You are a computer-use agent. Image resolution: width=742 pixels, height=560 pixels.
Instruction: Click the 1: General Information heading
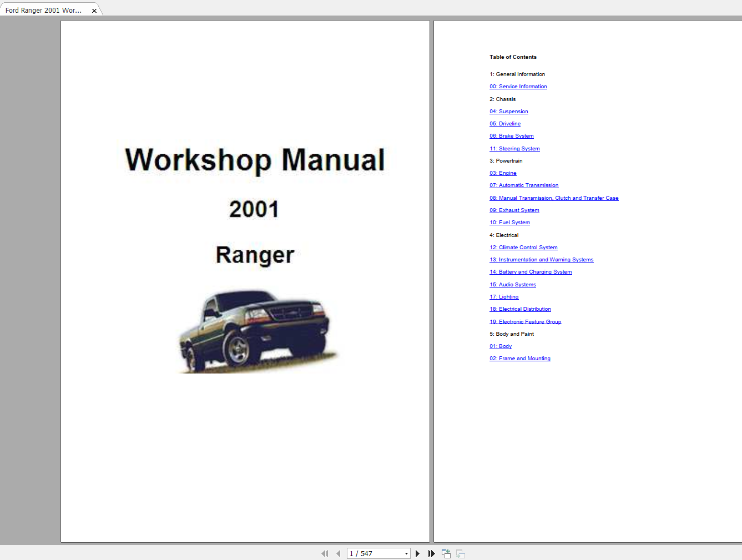pyautogui.click(x=517, y=74)
